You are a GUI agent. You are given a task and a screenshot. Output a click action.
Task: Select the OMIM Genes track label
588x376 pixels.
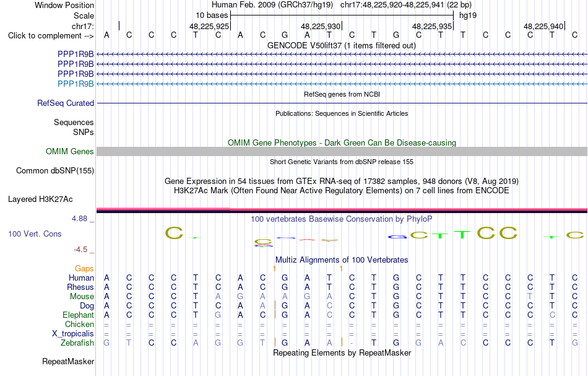pyautogui.click(x=70, y=151)
